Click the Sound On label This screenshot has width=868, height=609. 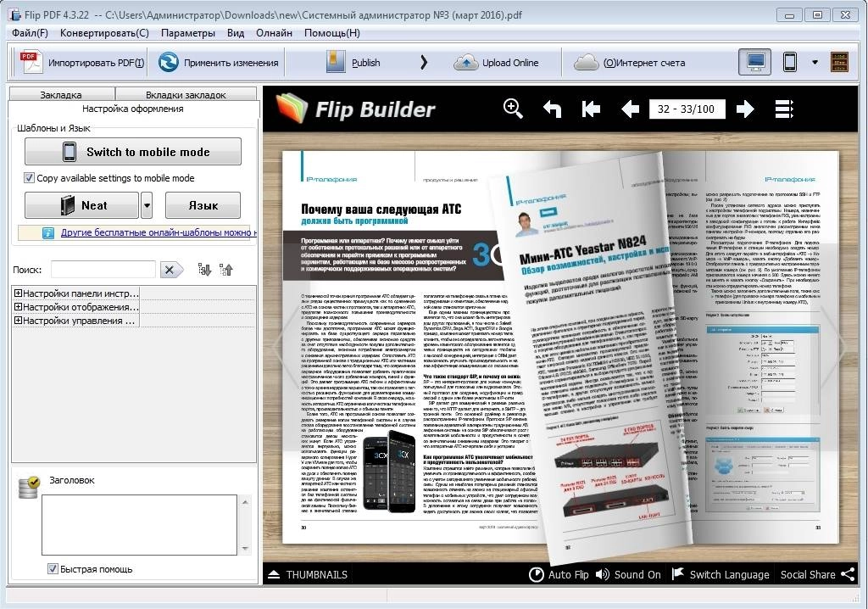pos(637,574)
